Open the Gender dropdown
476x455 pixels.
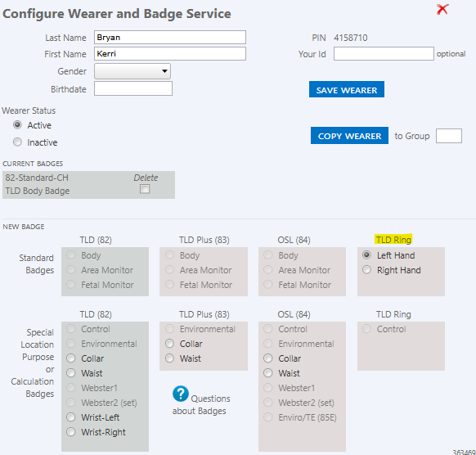coord(132,71)
